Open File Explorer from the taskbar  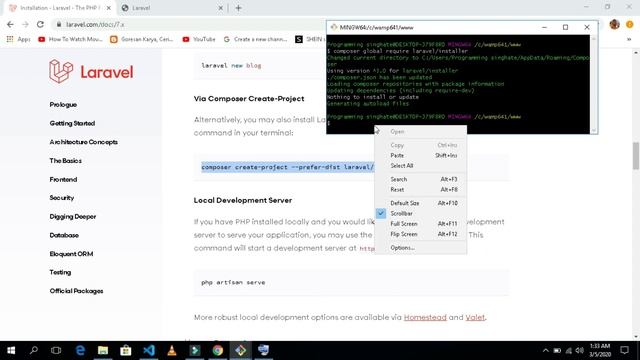(x=103, y=350)
